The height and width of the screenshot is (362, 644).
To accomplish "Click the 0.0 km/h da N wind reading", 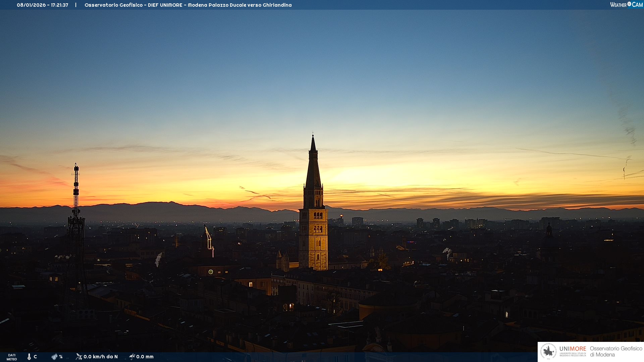I will [101, 357].
